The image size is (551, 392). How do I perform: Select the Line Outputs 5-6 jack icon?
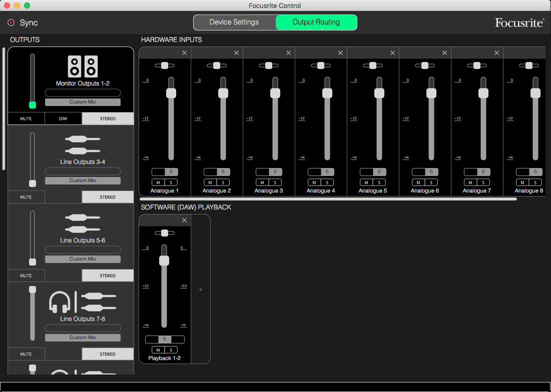pyautogui.click(x=83, y=223)
